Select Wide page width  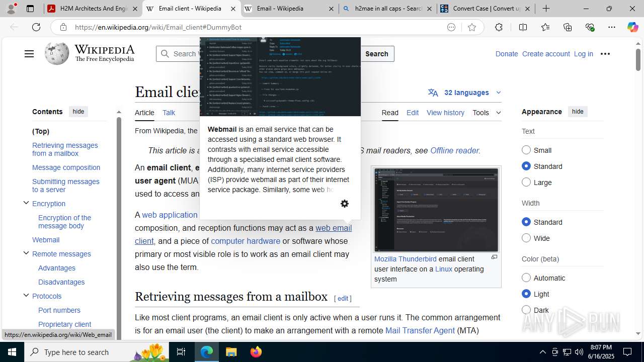coord(526,238)
